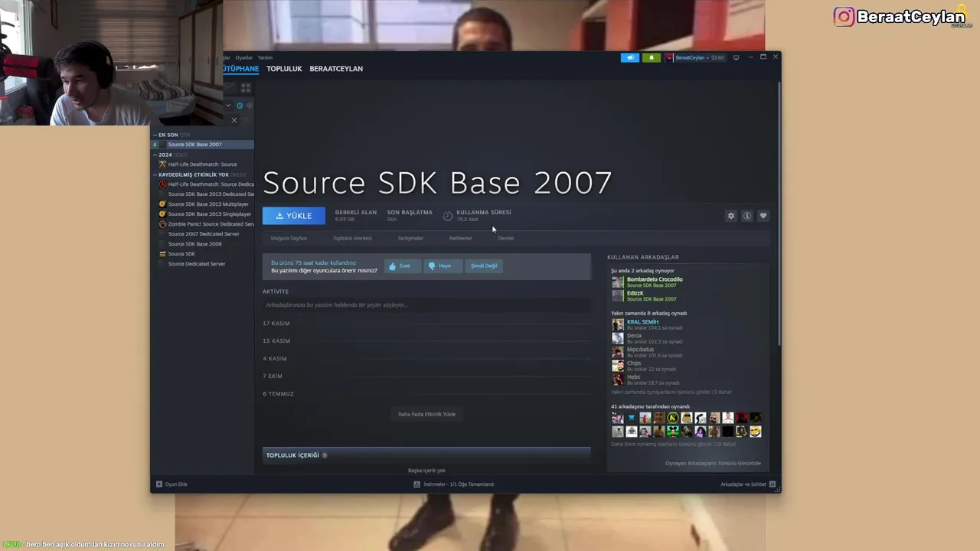Click Daha önce oynamış olanların tümünü göster
The image size is (980, 551).
tap(673, 444)
